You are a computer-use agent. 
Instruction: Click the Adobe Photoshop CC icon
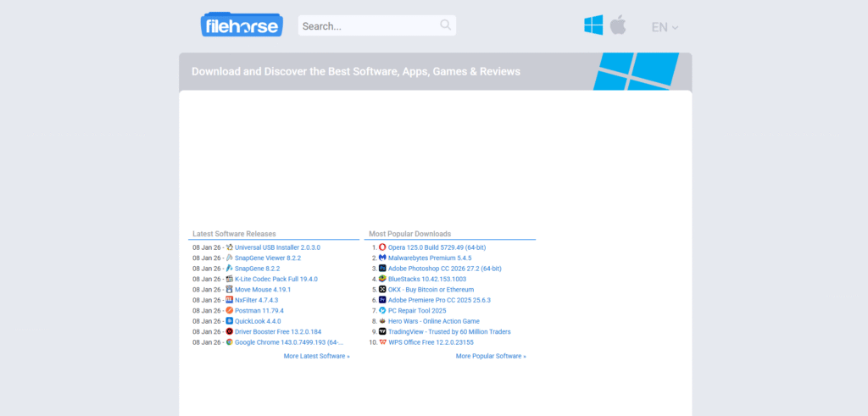382,269
